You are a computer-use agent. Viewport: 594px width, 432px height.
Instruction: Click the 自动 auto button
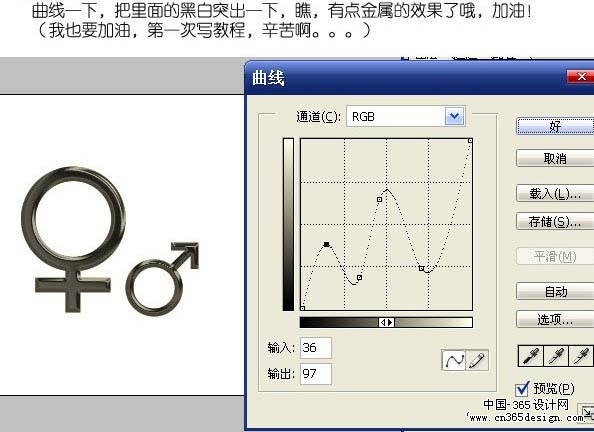click(x=555, y=291)
